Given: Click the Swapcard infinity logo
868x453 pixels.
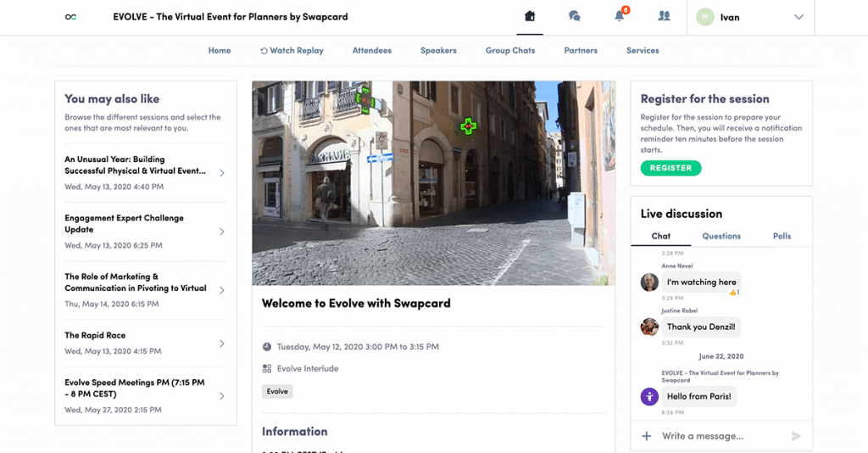Looking at the screenshot, I should 70,17.
